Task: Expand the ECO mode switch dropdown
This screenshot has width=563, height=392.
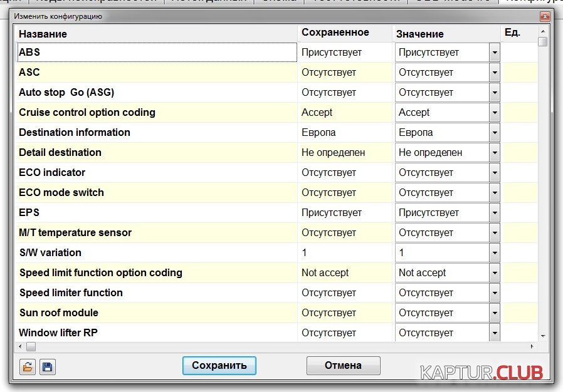Action: coord(495,193)
